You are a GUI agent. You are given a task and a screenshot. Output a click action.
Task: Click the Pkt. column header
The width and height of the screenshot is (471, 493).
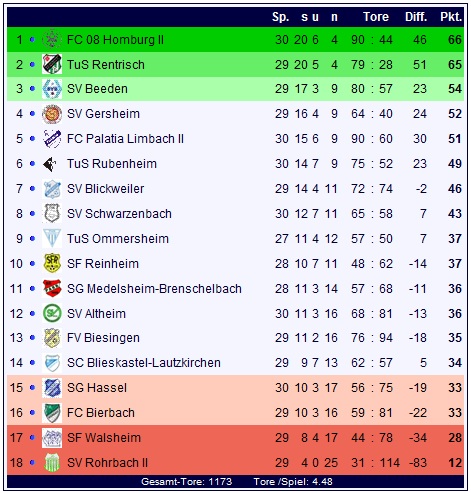pos(451,17)
